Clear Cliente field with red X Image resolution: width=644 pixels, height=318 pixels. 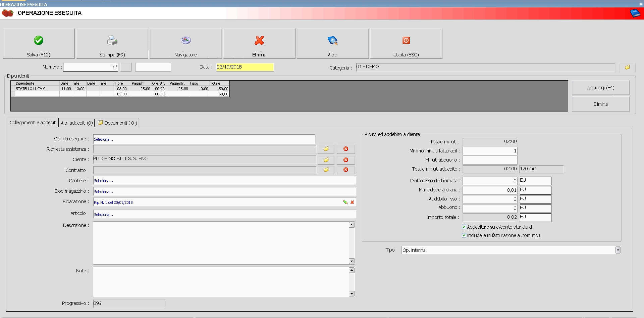click(346, 160)
